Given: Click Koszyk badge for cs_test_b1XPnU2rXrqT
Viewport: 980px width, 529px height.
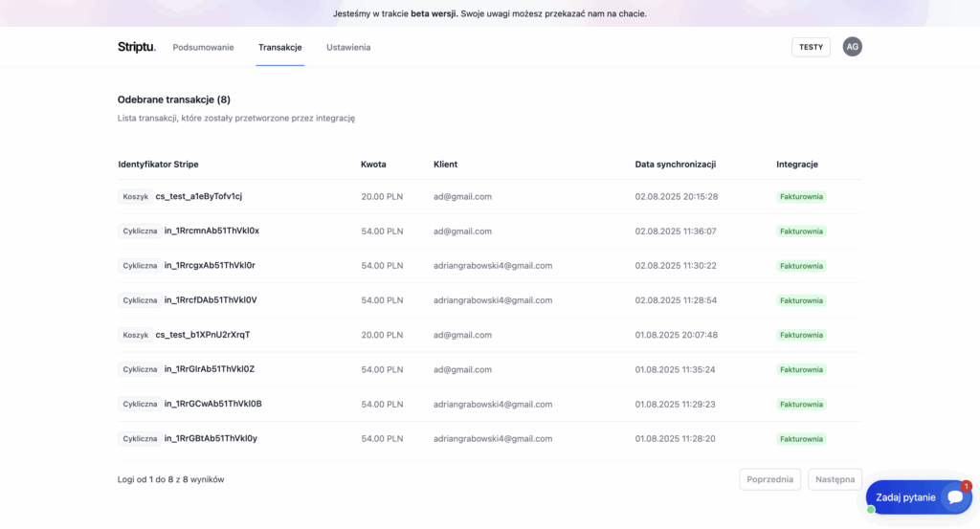Looking at the screenshot, I should pyautogui.click(x=135, y=335).
